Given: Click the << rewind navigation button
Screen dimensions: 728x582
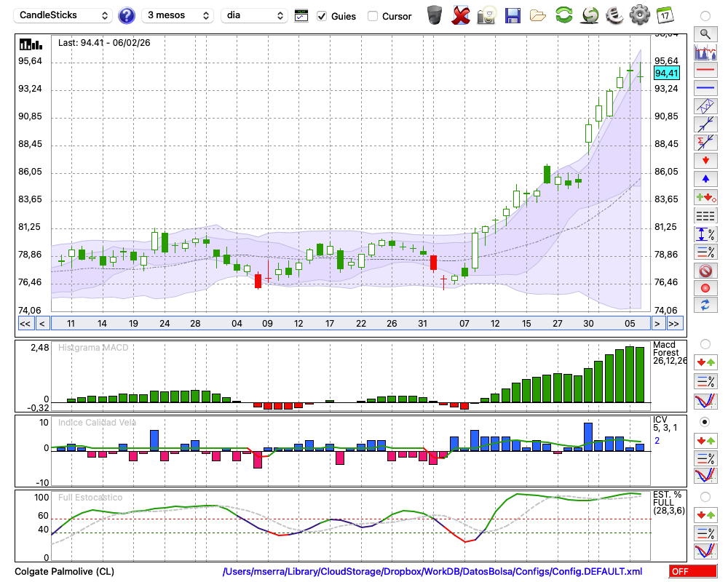Looking at the screenshot, I should pos(25,324).
